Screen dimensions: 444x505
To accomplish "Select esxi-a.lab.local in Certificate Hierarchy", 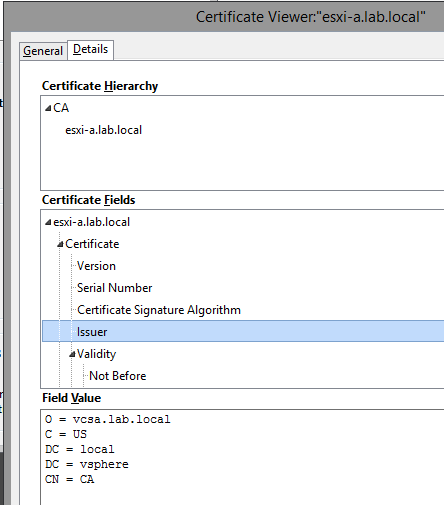I will 103,130.
